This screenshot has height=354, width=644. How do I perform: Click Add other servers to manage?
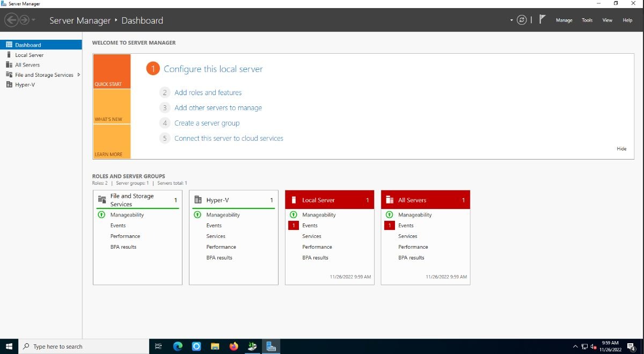(x=218, y=107)
